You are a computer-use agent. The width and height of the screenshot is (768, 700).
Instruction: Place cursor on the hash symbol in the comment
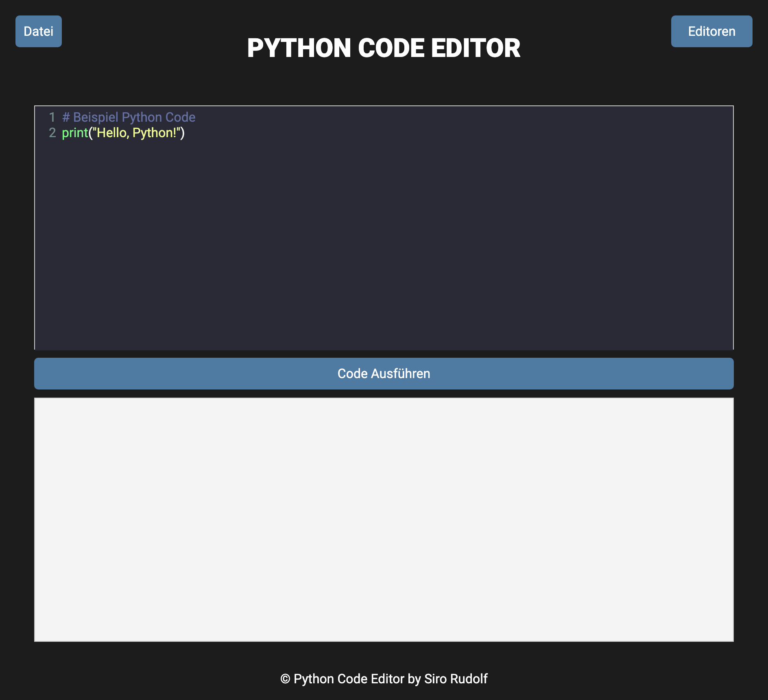tap(66, 117)
